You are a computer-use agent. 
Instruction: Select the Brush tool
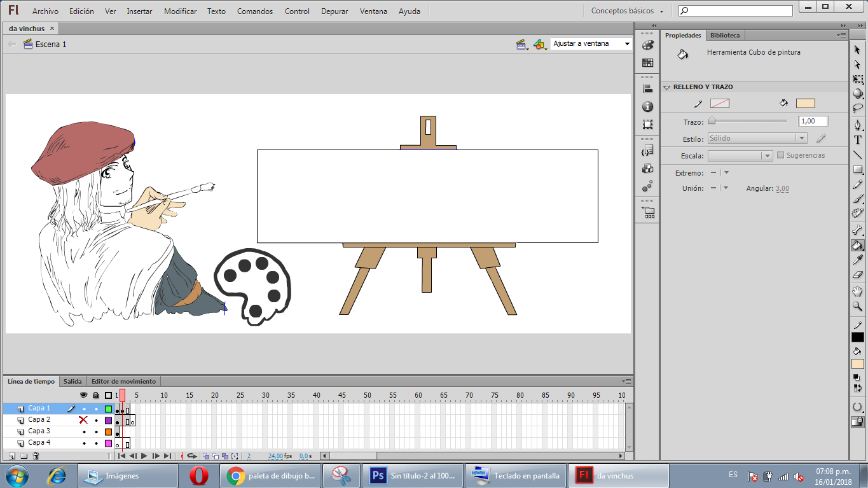click(x=858, y=199)
